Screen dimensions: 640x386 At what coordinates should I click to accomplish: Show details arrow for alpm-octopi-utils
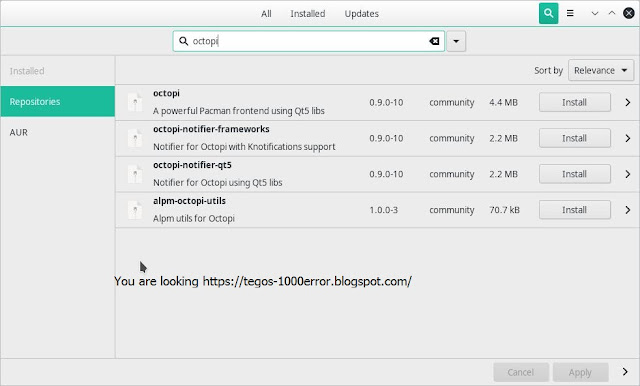tap(628, 210)
